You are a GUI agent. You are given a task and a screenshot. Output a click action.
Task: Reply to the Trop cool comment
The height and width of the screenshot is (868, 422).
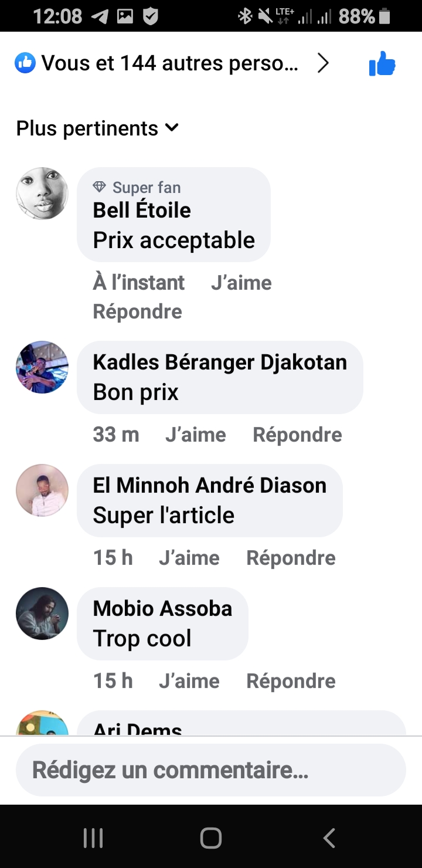click(x=291, y=681)
